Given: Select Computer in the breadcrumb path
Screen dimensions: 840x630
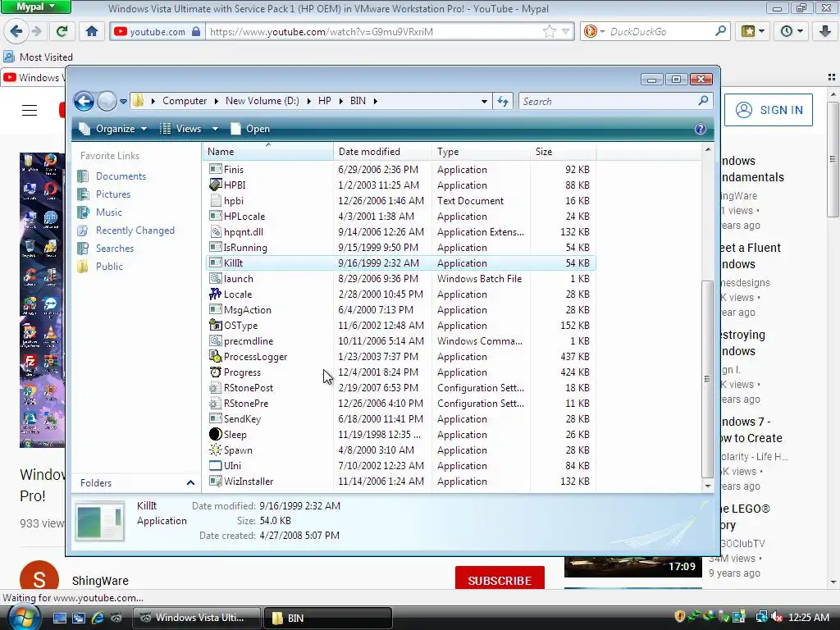Looking at the screenshot, I should pyautogui.click(x=185, y=101).
